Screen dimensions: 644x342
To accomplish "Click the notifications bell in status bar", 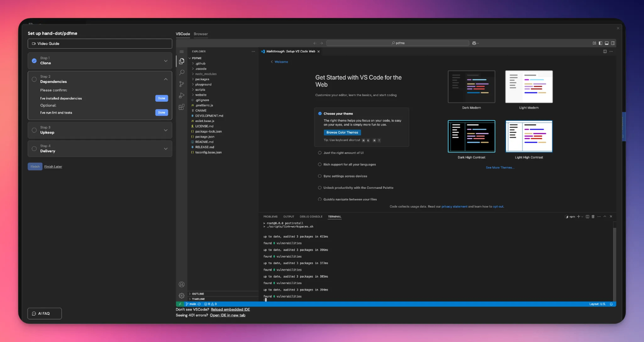I will (611, 304).
